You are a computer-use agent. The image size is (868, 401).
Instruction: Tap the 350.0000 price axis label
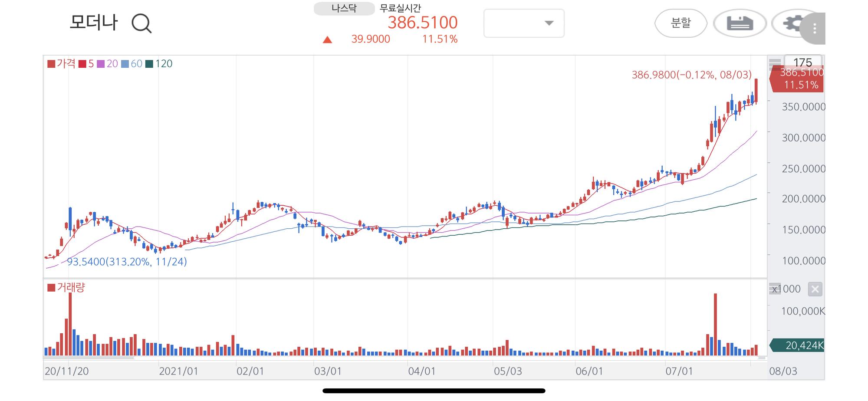803,107
